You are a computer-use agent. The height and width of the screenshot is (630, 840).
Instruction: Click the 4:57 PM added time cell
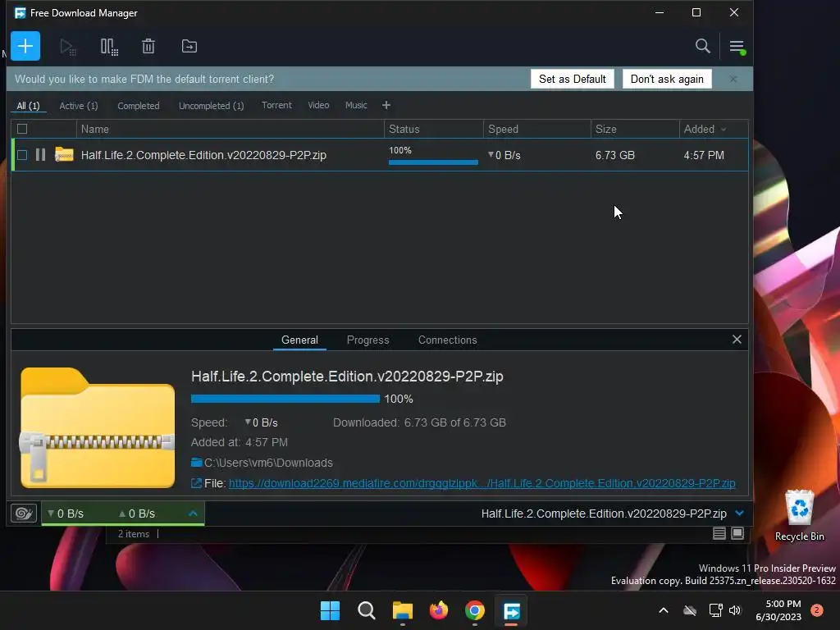704,155
